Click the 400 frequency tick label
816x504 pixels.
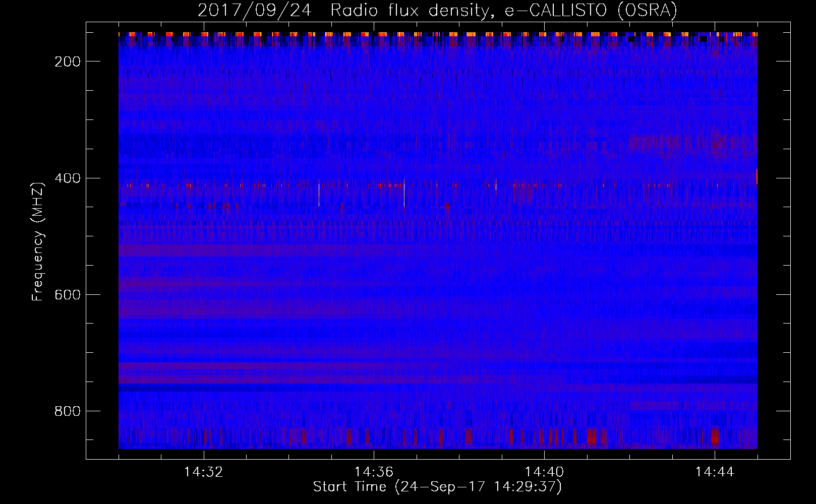68,178
